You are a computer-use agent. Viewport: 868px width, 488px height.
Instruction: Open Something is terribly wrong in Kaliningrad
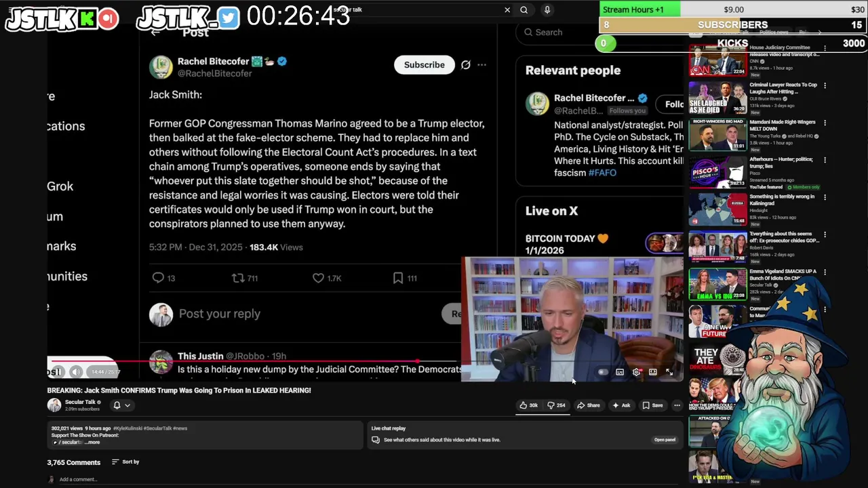[x=782, y=200]
